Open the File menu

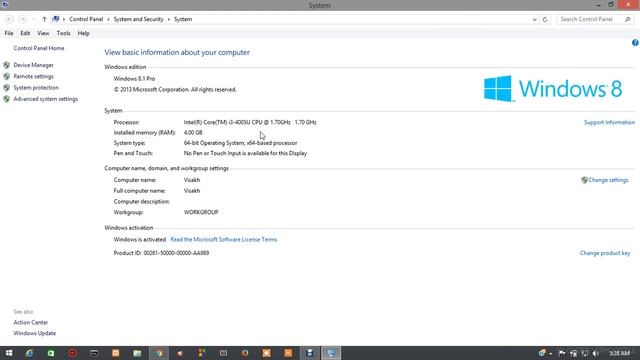pos(9,33)
